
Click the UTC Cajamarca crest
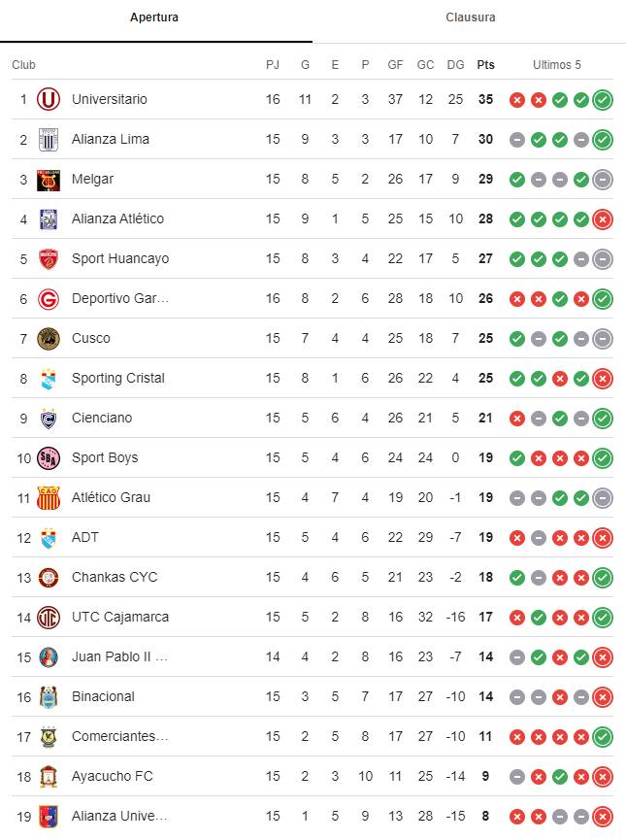point(49,618)
